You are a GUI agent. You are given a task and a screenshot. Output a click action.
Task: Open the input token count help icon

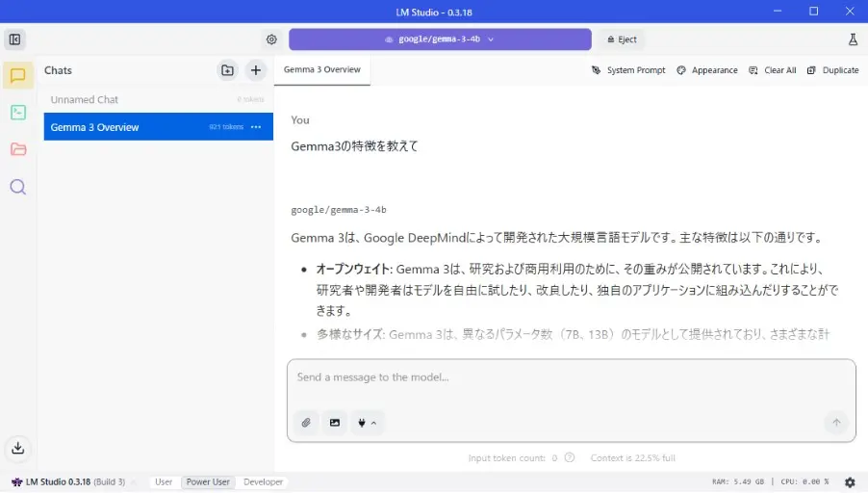click(x=570, y=457)
